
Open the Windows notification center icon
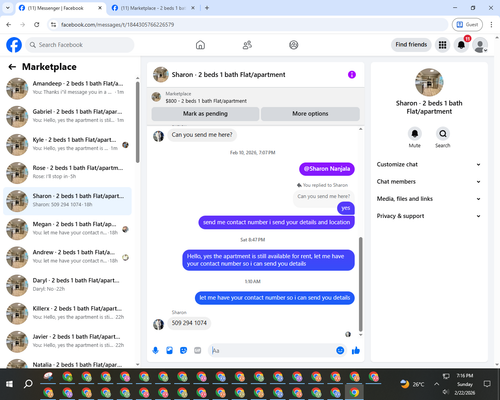(x=487, y=384)
